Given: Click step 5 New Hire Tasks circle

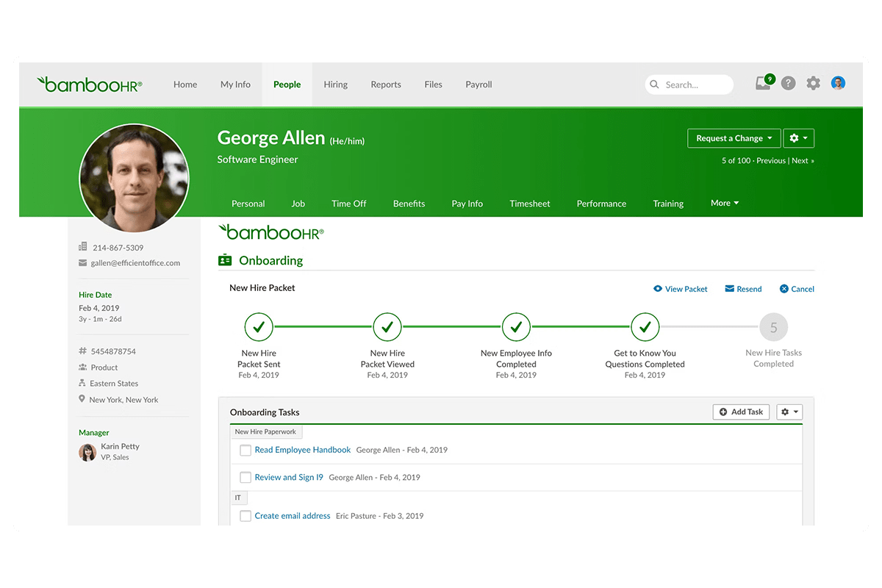Looking at the screenshot, I should coord(773,327).
